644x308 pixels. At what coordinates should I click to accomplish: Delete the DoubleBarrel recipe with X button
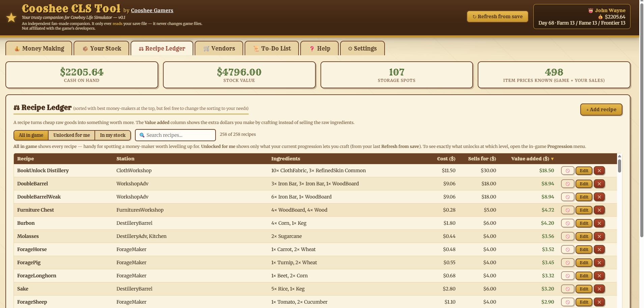[599, 184]
